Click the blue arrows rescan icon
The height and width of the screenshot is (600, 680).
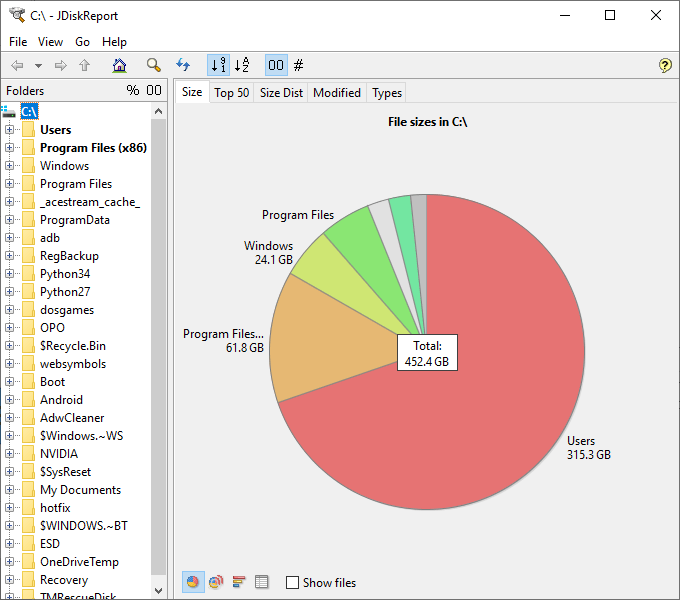pyautogui.click(x=183, y=65)
